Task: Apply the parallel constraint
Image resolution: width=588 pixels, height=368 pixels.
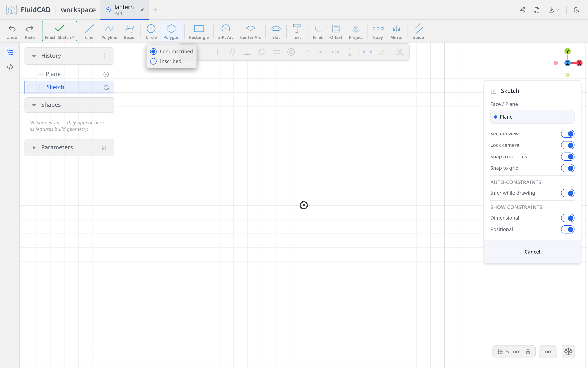Action: tap(232, 52)
